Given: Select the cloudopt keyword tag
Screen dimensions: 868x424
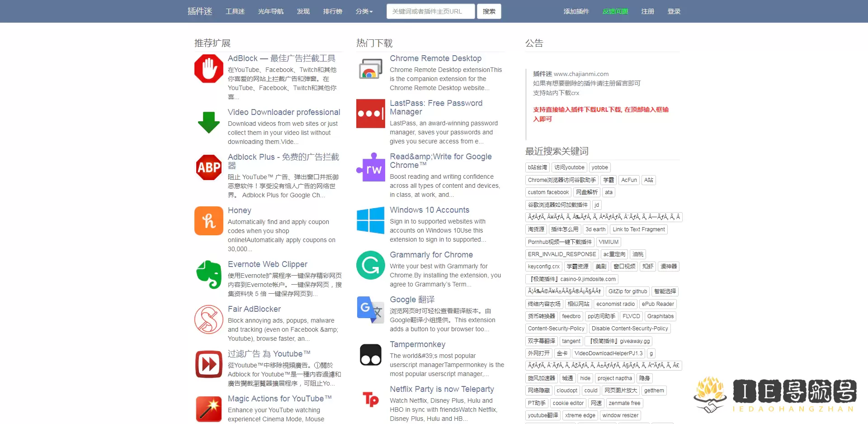Looking at the screenshot, I should [567, 391].
